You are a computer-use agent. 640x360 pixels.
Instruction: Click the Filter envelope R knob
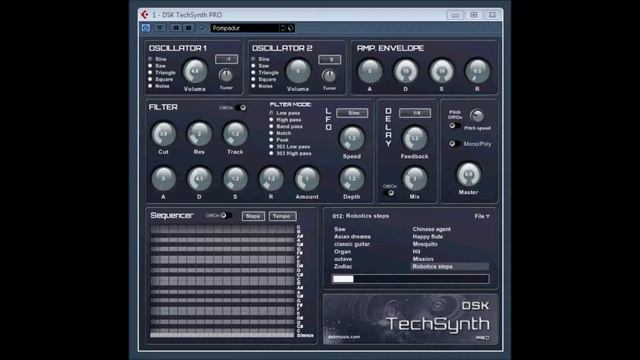(x=271, y=179)
